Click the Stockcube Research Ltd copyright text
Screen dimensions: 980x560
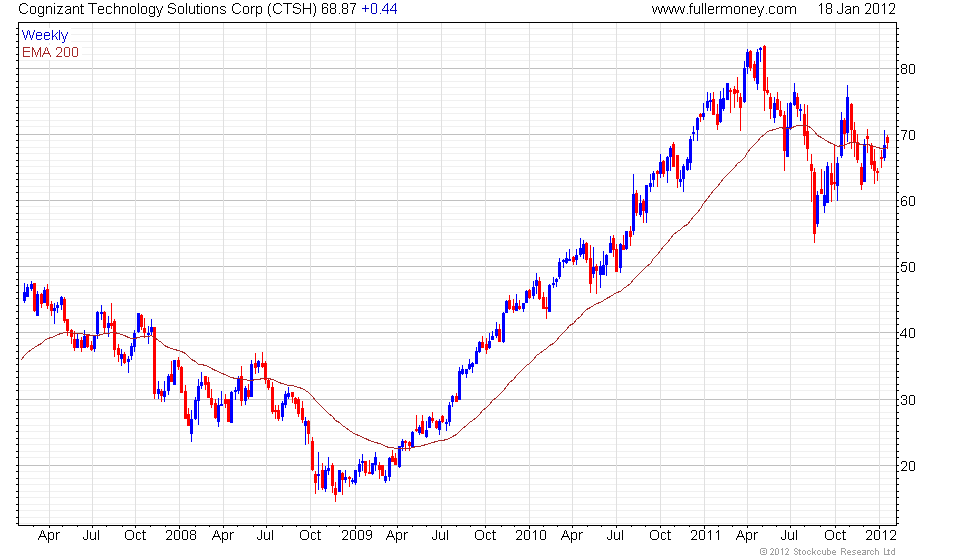[x=828, y=552]
